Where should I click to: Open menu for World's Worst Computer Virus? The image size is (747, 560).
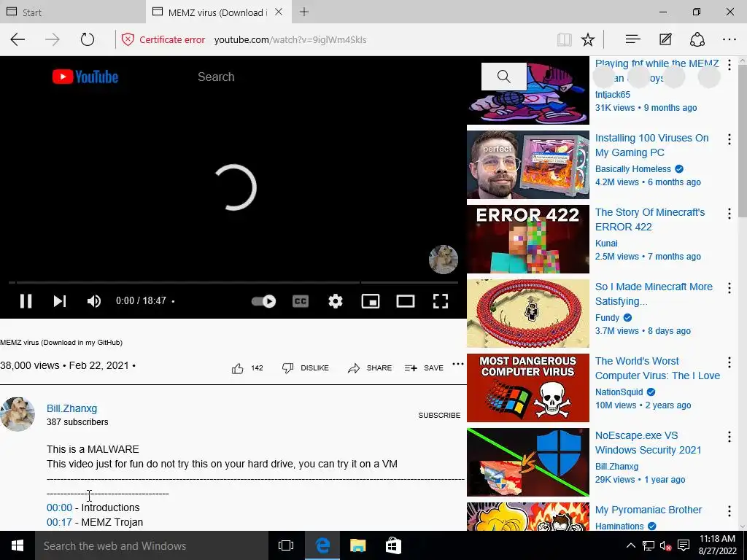tap(729, 362)
